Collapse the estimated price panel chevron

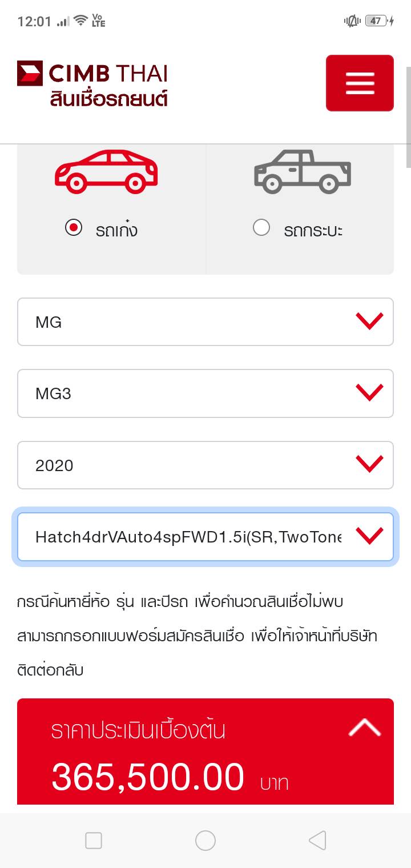click(x=364, y=728)
